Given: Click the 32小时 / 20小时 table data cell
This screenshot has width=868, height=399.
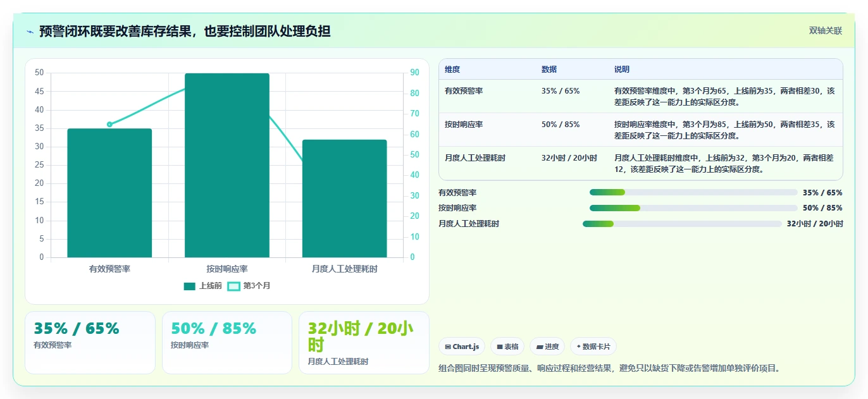Looking at the screenshot, I should (x=569, y=158).
